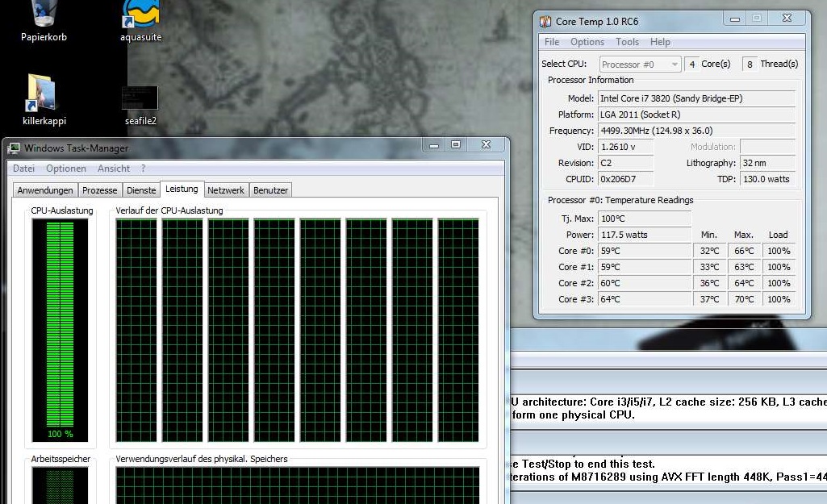Click the last CPU history graph
Screen dimensions: 827x504
(458, 330)
